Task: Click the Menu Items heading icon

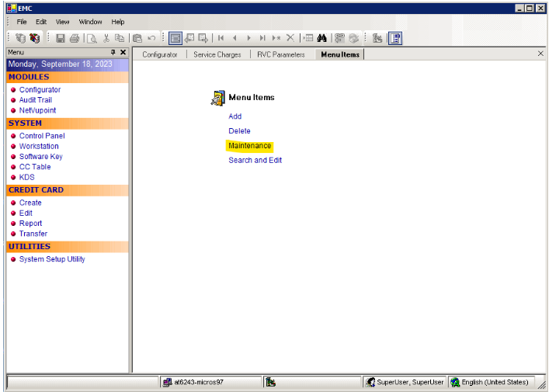Action: coord(217,98)
